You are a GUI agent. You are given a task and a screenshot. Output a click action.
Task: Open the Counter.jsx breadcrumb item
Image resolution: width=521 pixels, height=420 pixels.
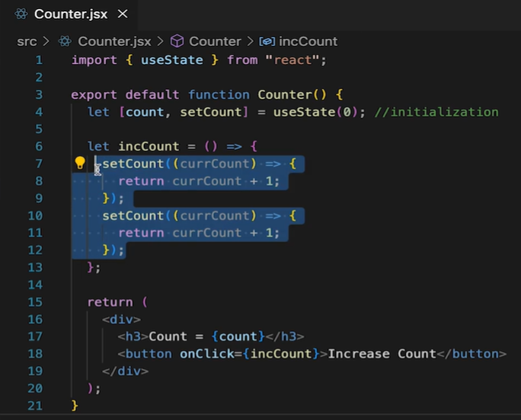[114, 42]
